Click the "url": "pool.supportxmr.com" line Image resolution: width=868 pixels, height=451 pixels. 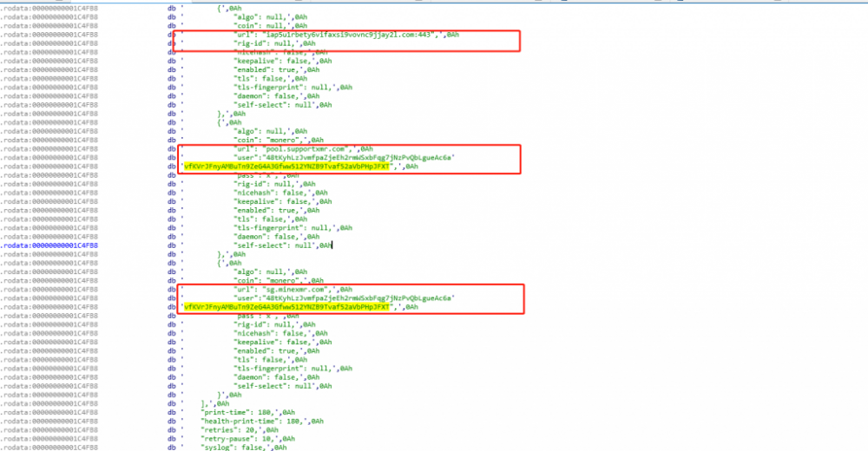point(303,149)
